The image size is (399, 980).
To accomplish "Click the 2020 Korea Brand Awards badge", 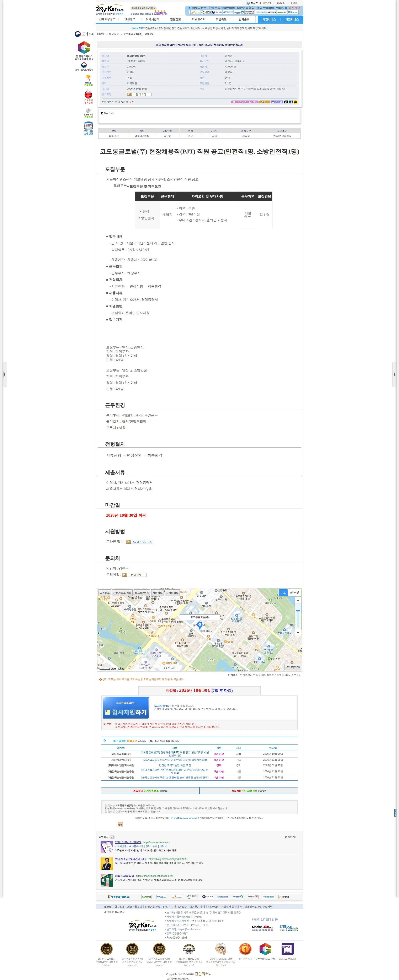I will tap(189, 949).
